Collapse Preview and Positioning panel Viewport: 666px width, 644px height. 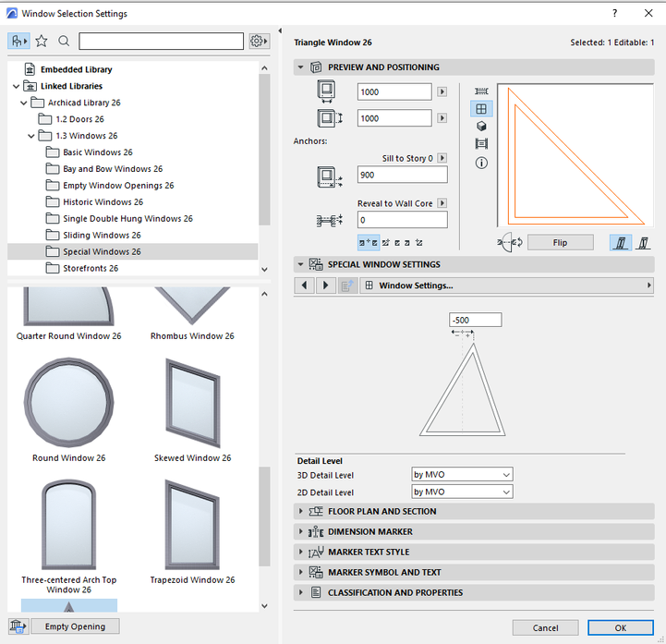300,67
